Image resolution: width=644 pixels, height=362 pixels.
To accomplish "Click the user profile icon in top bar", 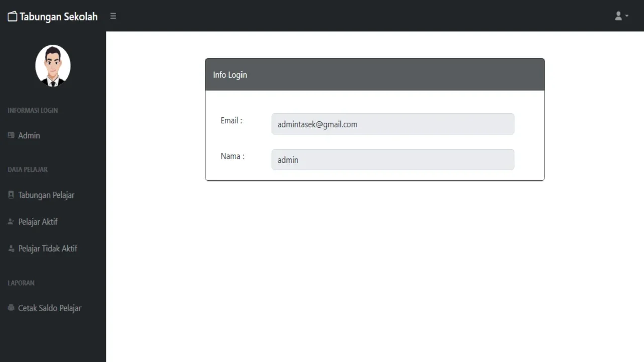I will point(618,16).
